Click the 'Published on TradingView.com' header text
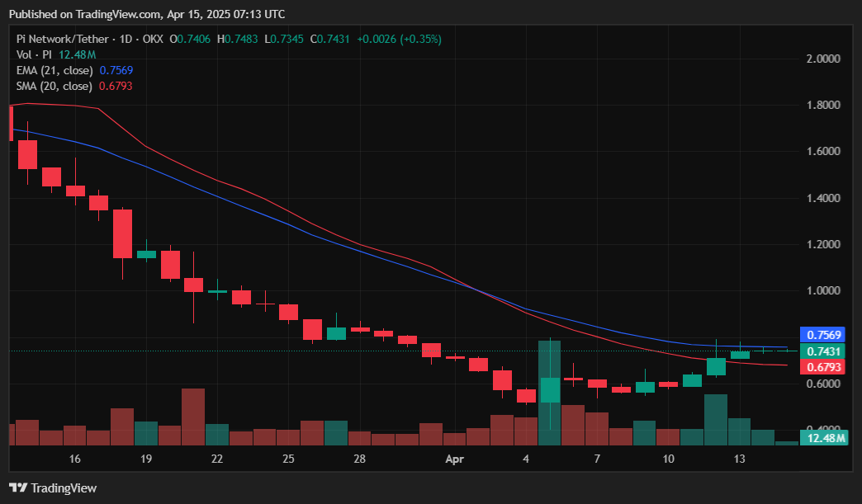The height and width of the screenshot is (504, 862). click(74, 14)
